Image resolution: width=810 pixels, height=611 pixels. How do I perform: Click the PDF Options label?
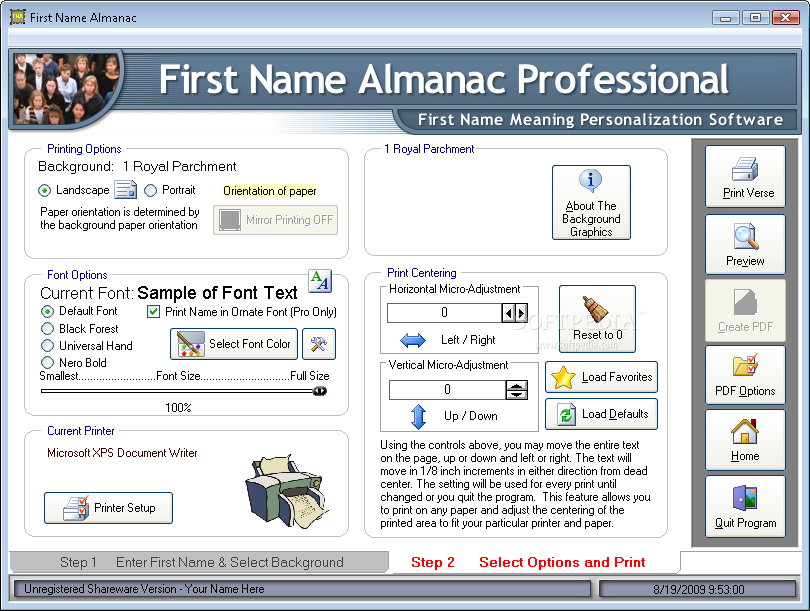point(745,391)
